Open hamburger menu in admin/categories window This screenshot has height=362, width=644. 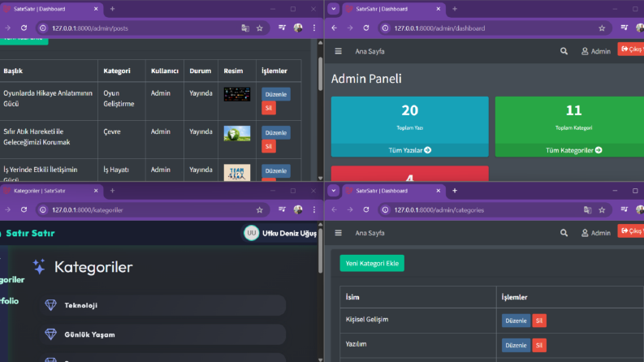338,233
